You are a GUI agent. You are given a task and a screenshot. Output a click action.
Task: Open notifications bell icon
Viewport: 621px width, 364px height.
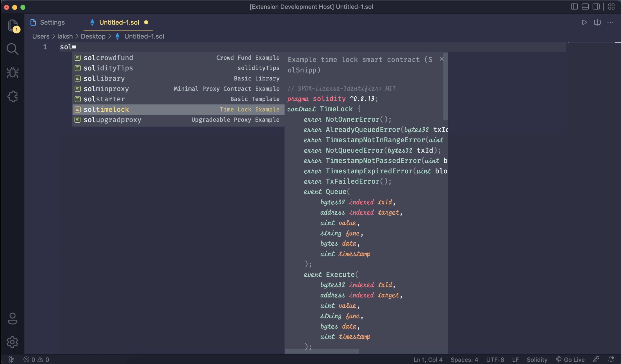click(x=611, y=360)
